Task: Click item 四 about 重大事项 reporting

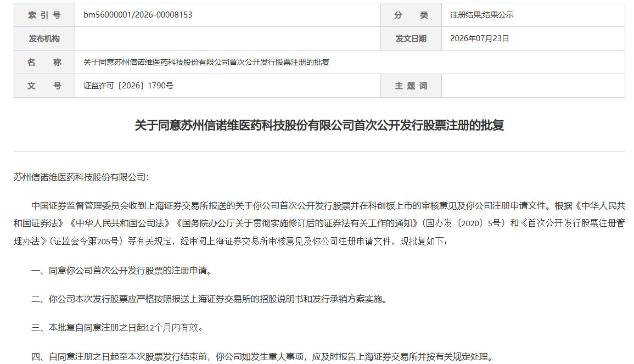Action: (262, 357)
